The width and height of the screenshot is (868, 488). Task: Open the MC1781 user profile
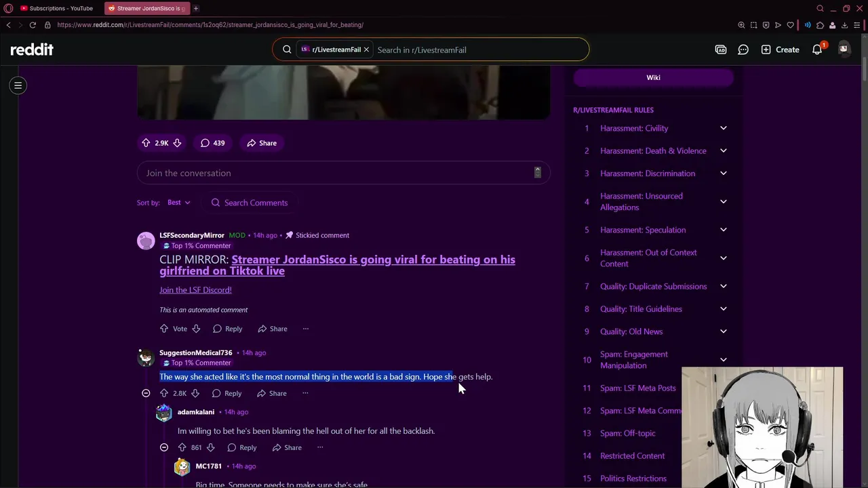pos(209,466)
